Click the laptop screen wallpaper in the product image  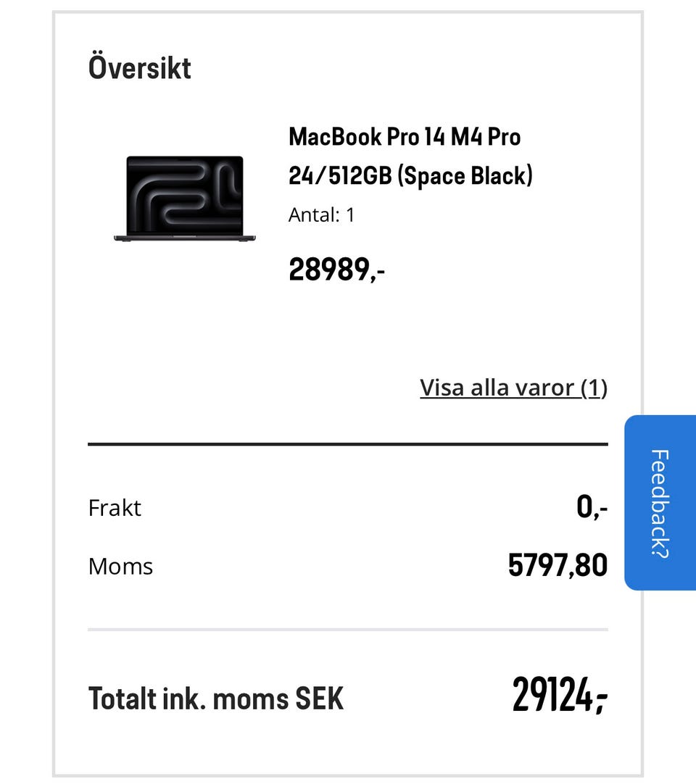[x=185, y=193]
